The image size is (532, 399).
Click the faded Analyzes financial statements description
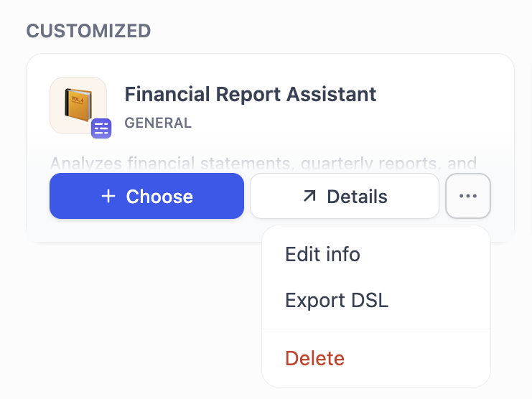[263, 164]
